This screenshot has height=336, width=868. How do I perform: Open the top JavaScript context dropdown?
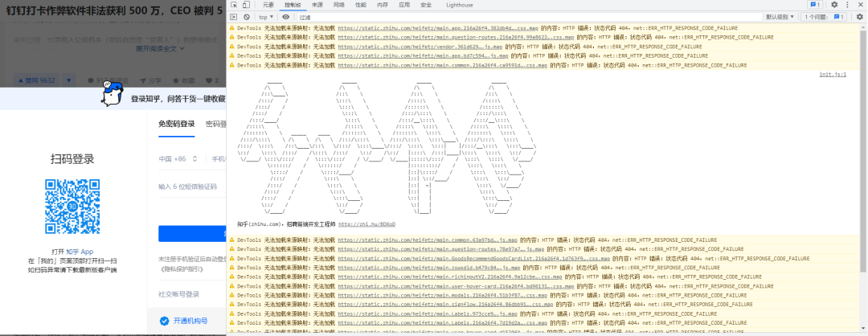266,17
